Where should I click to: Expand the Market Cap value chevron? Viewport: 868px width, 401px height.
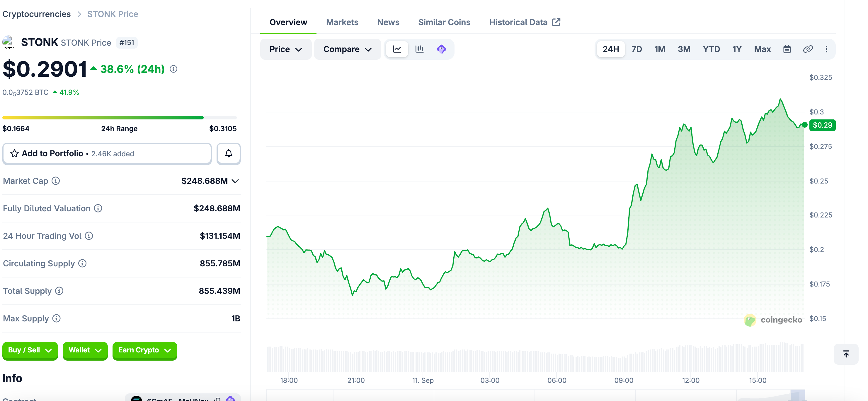(x=236, y=181)
